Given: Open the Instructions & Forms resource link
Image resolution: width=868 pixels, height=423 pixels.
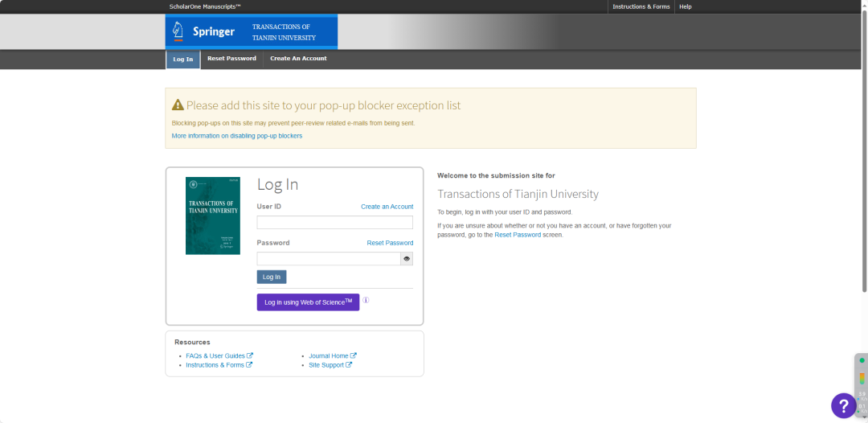Looking at the screenshot, I should (215, 365).
